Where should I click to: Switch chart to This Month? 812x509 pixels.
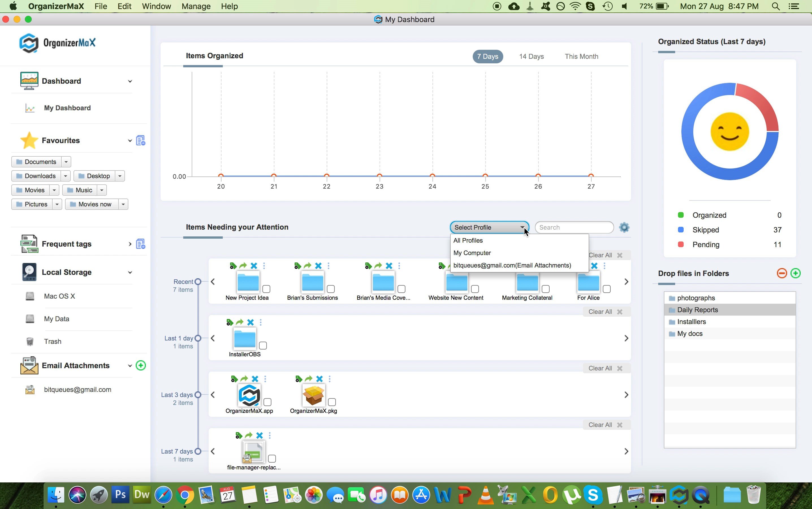point(582,57)
